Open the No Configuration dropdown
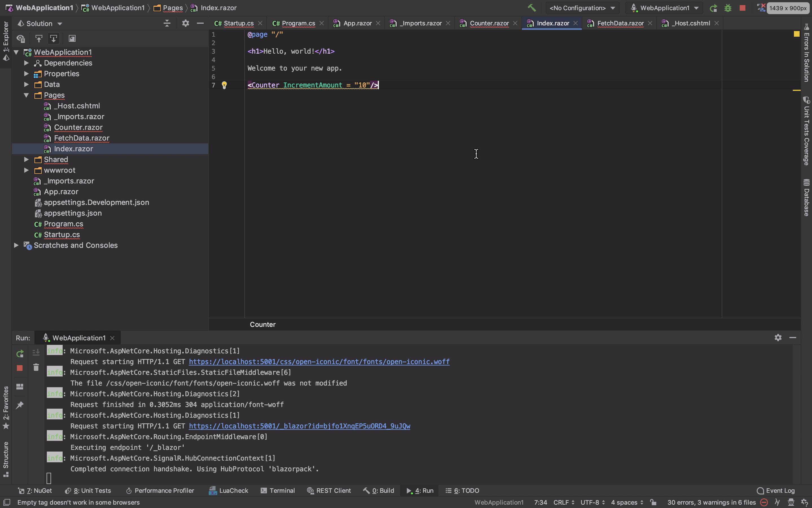The width and height of the screenshot is (812, 508). (583, 8)
